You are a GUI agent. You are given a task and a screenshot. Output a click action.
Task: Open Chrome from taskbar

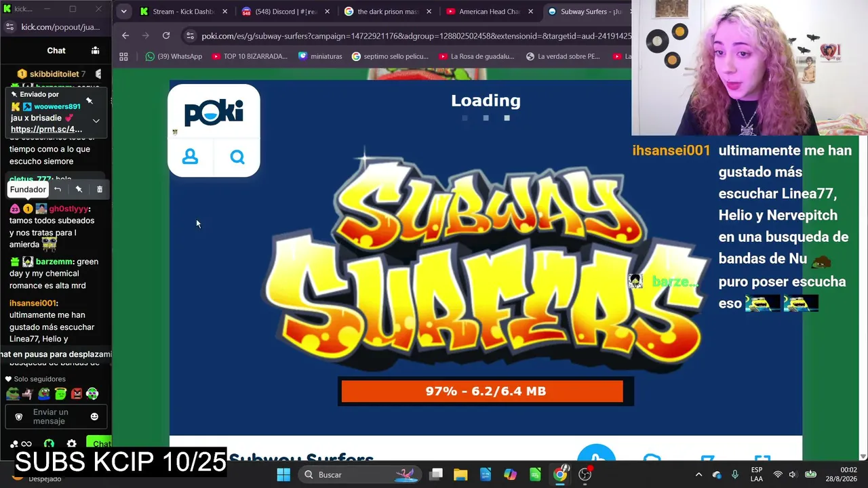tap(560, 474)
